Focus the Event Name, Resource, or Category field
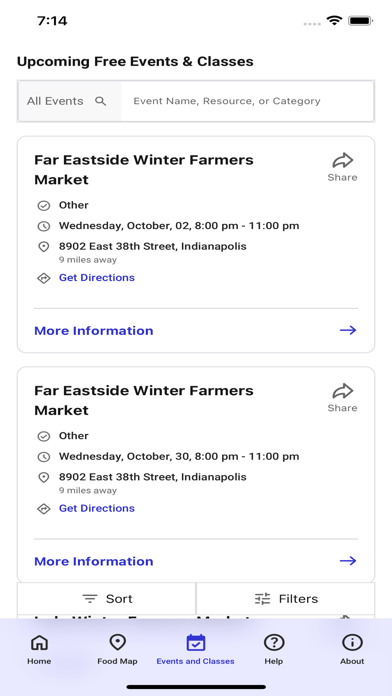 click(x=247, y=101)
